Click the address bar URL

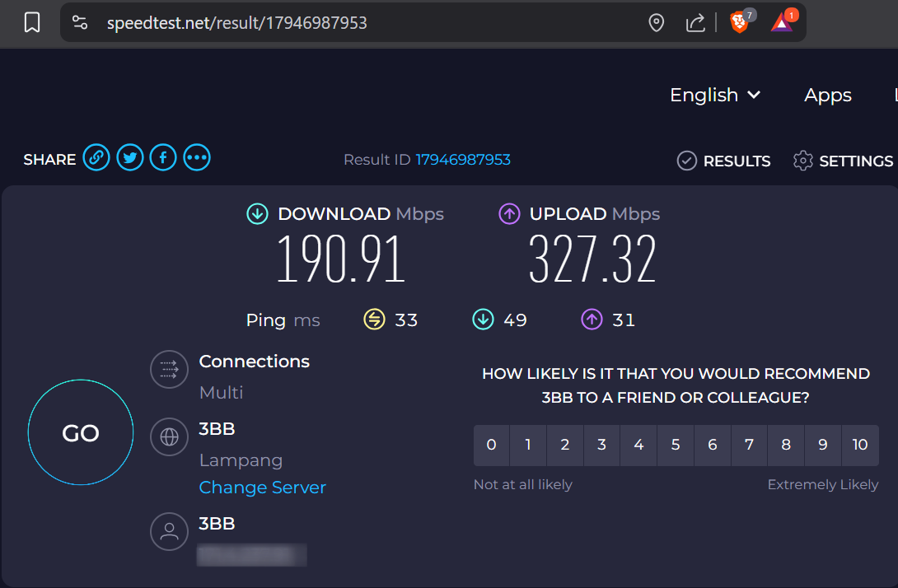tap(237, 23)
